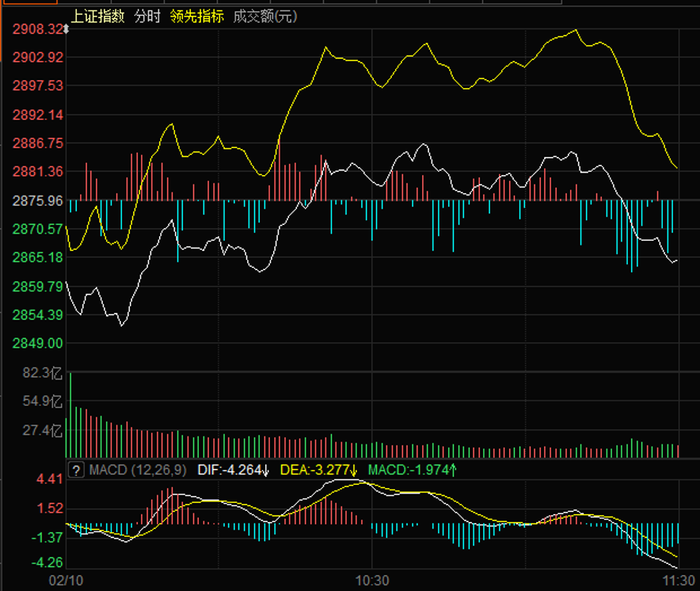Click the MACD:-1.974 readout
Screen dimensions: 700x591
[409, 471]
